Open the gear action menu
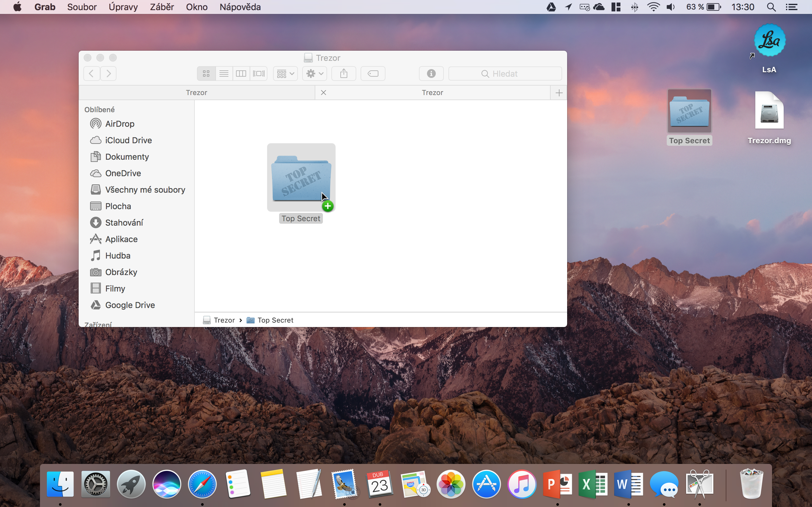 [314, 74]
